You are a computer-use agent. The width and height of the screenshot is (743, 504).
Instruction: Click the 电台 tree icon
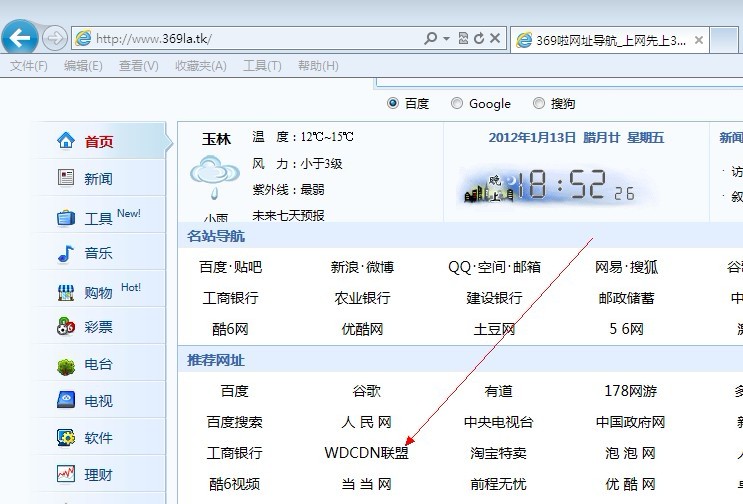pyautogui.click(x=66, y=366)
